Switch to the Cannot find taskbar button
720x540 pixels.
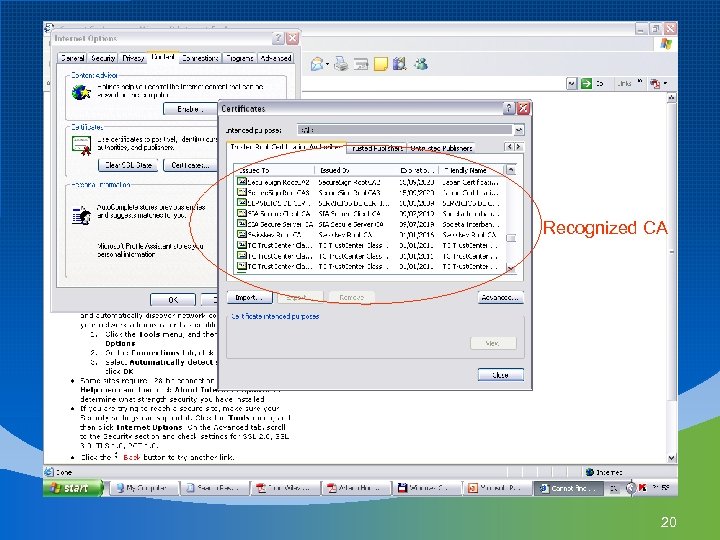pyautogui.click(x=568, y=488)
